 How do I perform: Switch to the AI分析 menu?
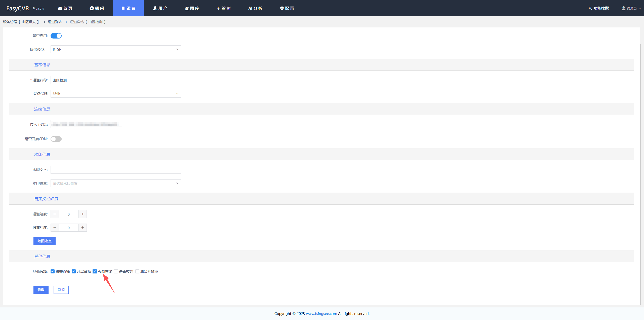[255, 8]
